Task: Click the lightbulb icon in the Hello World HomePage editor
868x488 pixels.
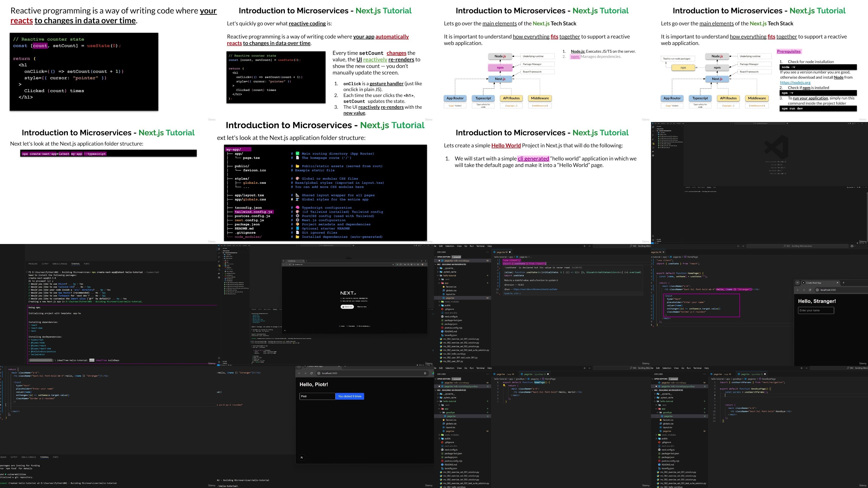Action: click(x=504, y=386)
